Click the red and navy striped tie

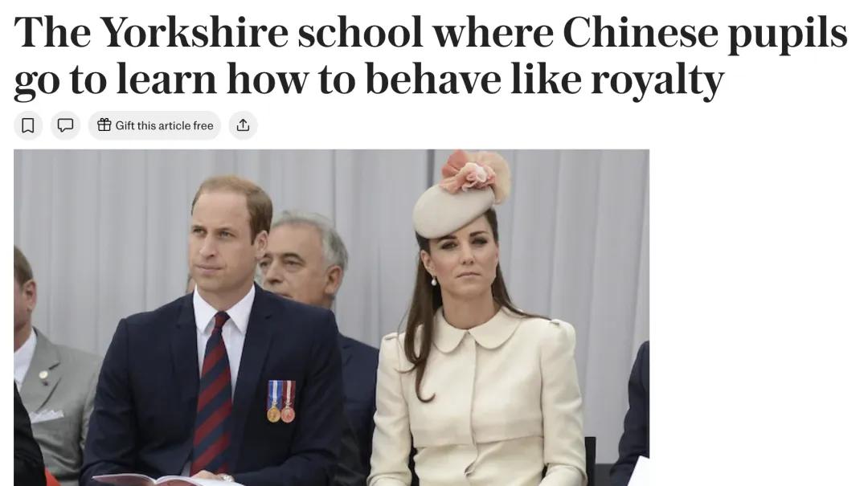click(213, 391)
